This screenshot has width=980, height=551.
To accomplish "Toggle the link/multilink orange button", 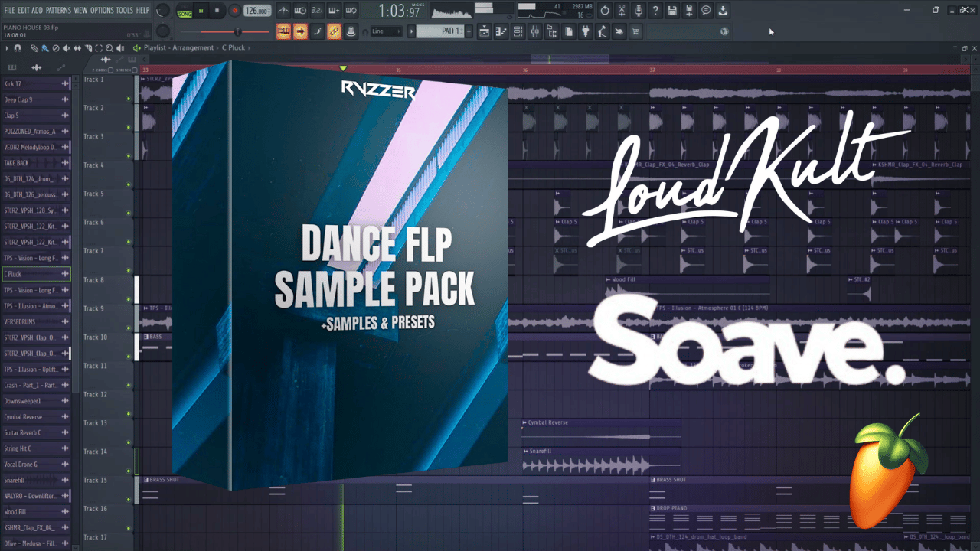I will 334,31.
